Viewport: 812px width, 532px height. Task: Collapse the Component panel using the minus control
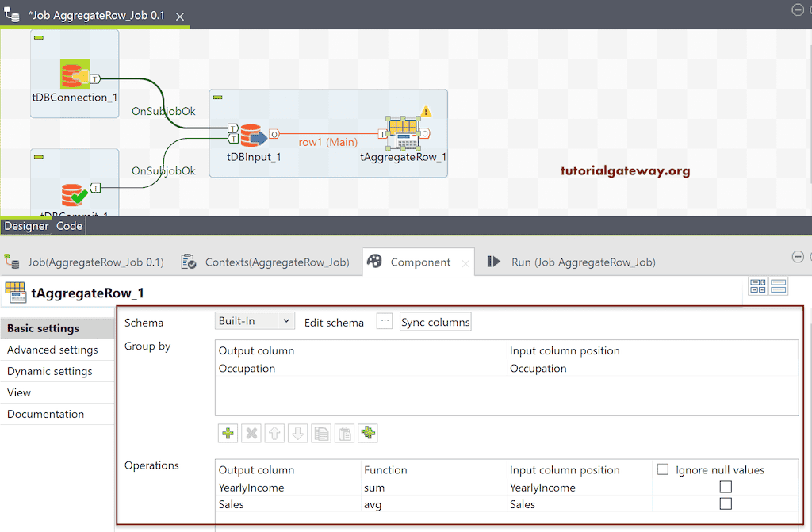pos(798,256)
